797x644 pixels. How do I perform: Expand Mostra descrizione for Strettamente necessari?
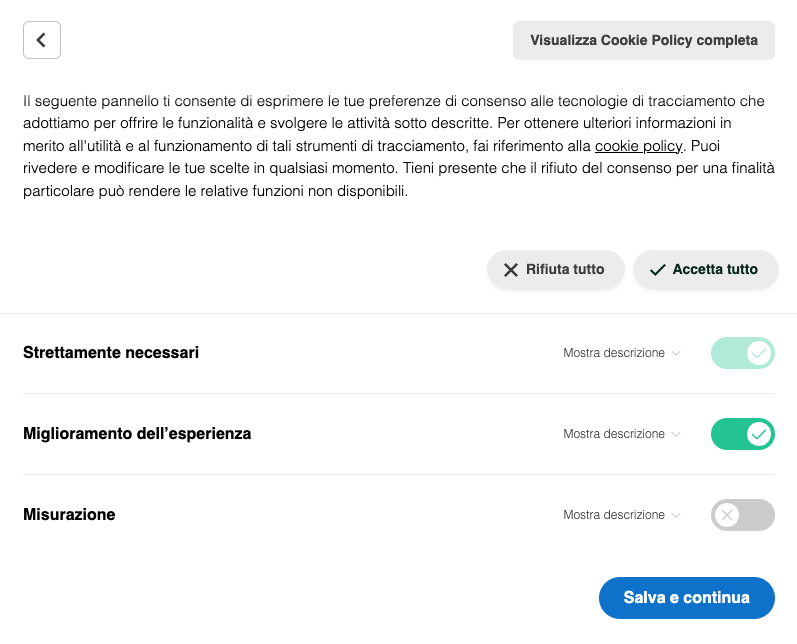pos(614,353)
